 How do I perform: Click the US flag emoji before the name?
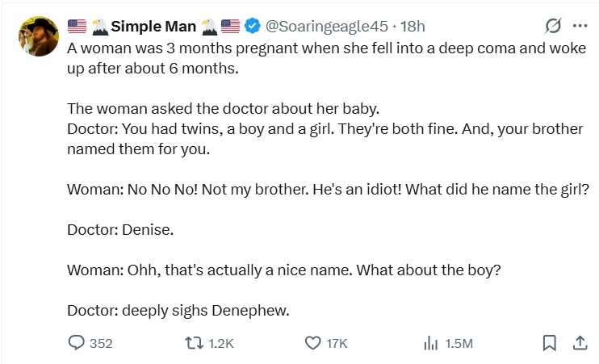77,27
